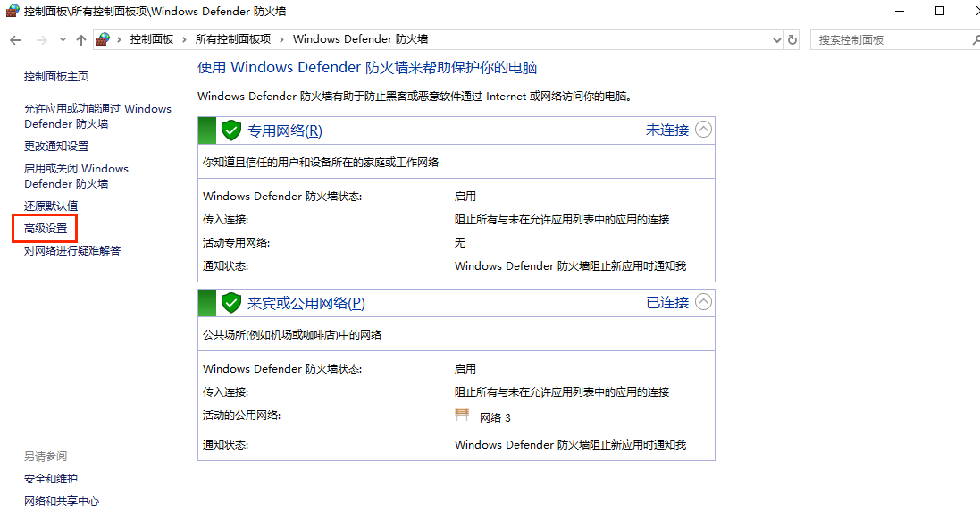Click the green shield next to 来宾或公用网络
The width and height of the screenshot is (980, 521).
pos(231,303)
